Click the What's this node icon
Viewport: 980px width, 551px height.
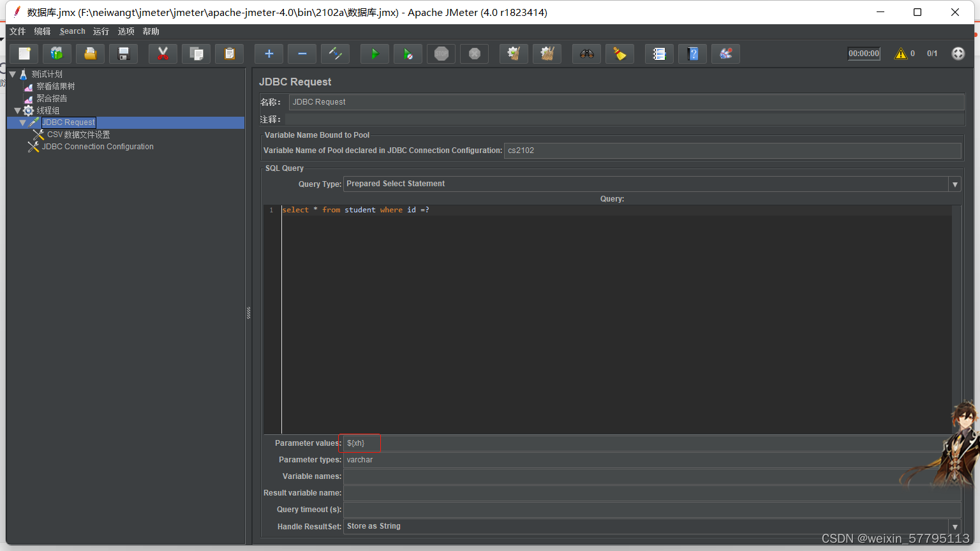point(726,54)
